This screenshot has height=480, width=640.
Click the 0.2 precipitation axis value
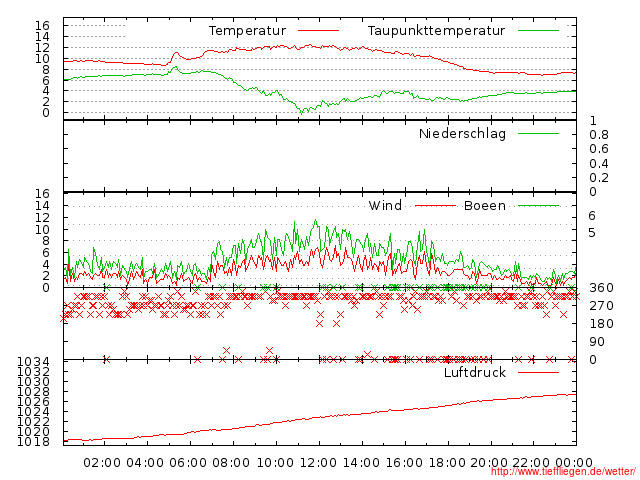tap(599, 178)
